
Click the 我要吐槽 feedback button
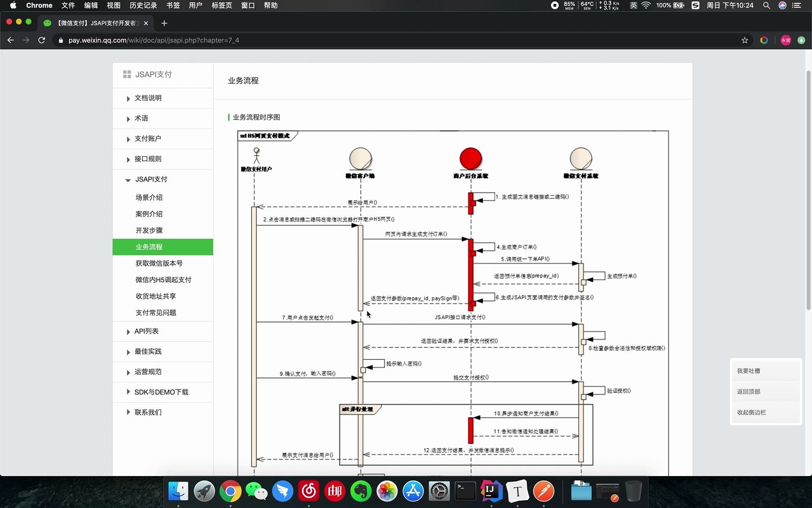(765, 371)
